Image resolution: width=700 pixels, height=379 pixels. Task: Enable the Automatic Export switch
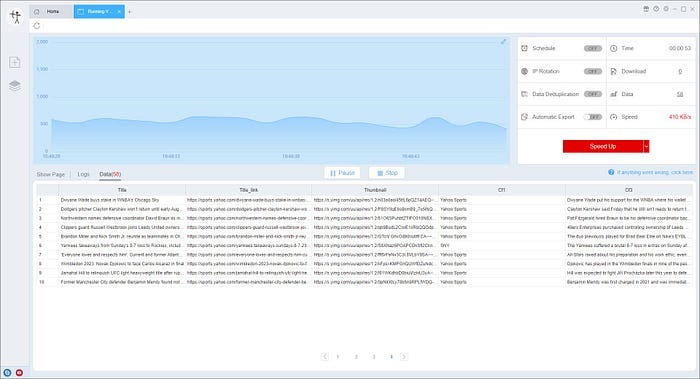point(593,117)
